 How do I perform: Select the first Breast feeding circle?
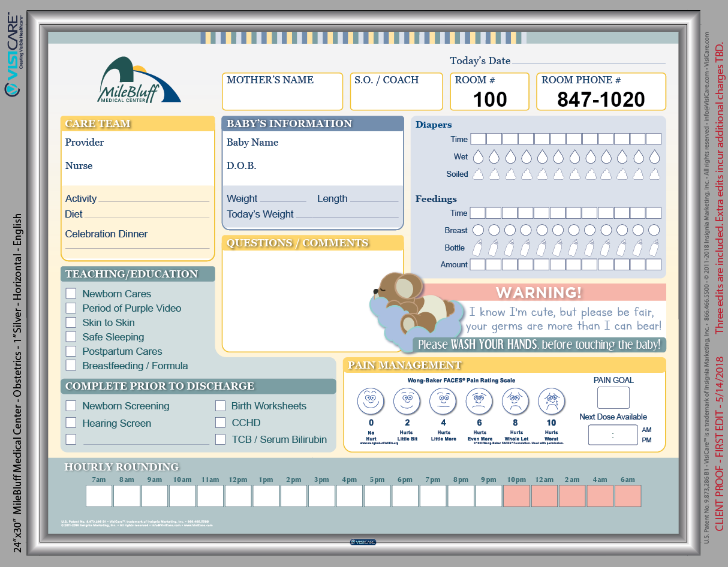[x=478, y=230]
